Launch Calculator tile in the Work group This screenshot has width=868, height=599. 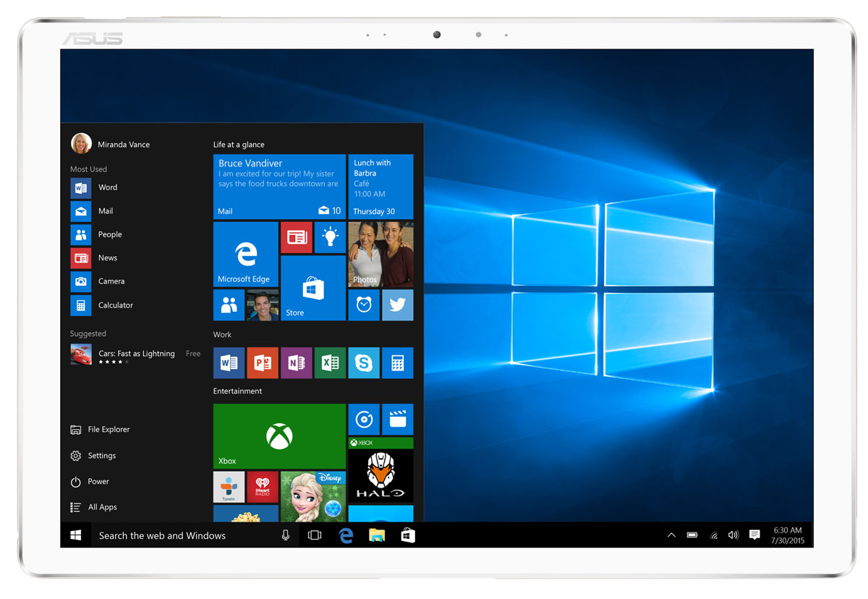coord(398,363)
